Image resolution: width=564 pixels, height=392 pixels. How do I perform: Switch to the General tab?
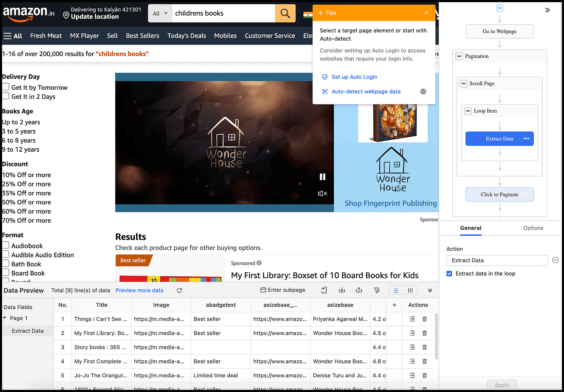click(x=471, y=228)
